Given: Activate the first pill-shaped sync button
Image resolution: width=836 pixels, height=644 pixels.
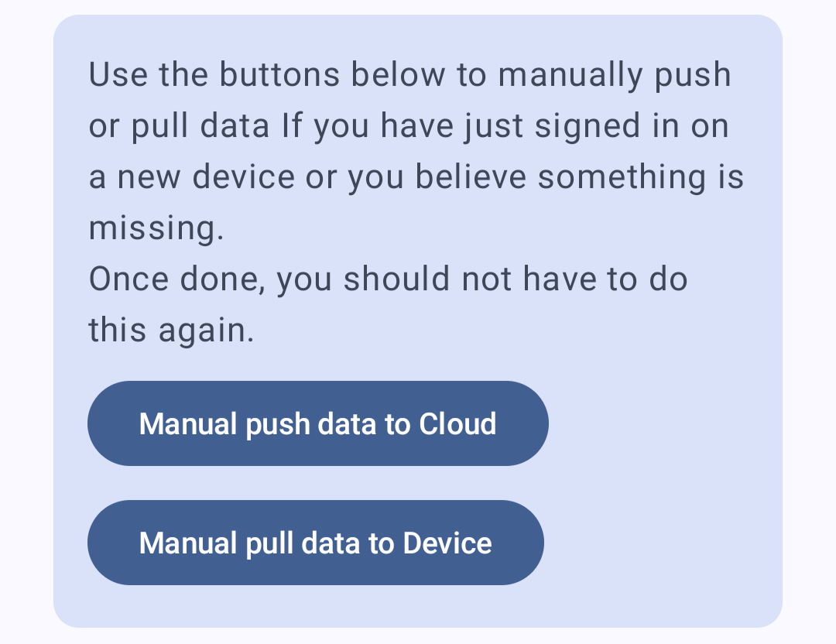Looking at the screenshot, I should click(x=318, y=423).
